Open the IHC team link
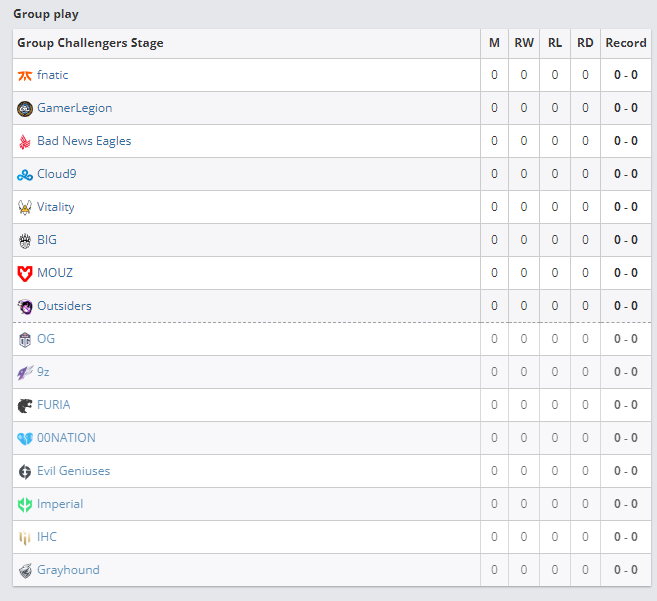 click(x=47, y=537)
